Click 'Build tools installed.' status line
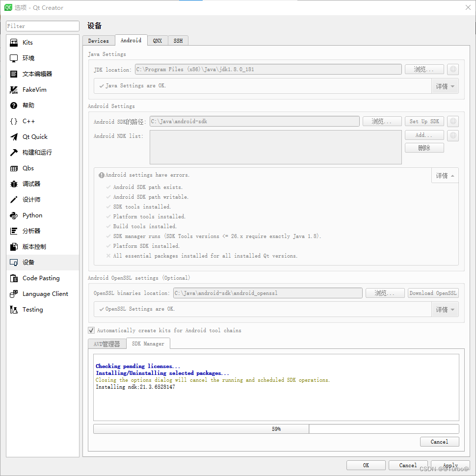Screen dimensions: 476x476 145,226
